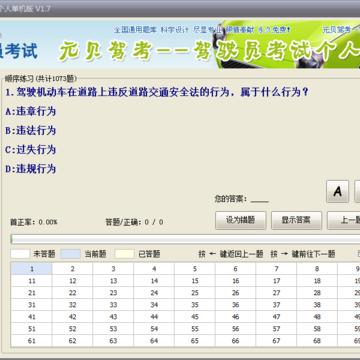
Task: Open question 1 in the grid
Action: pyautogui.click(x=32, y=269)
